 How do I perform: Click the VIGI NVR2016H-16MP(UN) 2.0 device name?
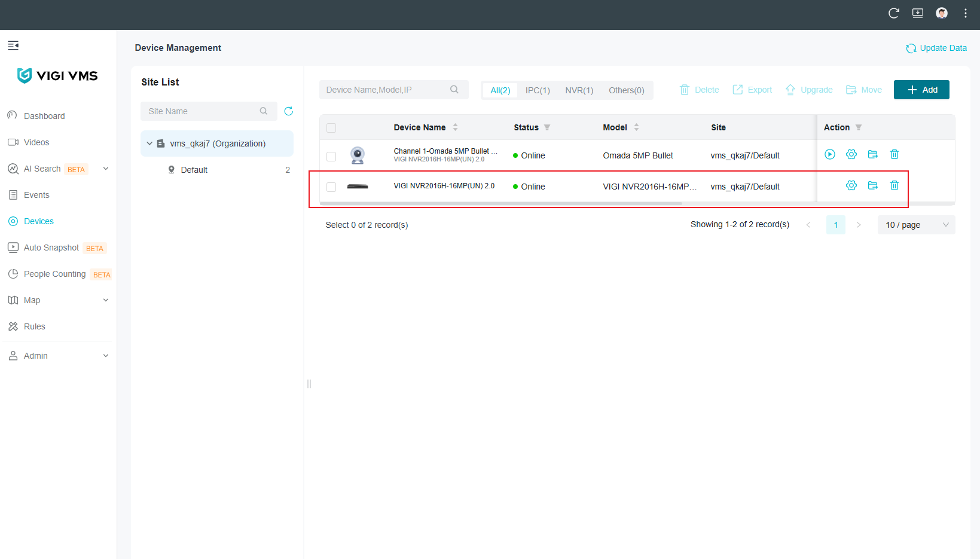[444, 186]
